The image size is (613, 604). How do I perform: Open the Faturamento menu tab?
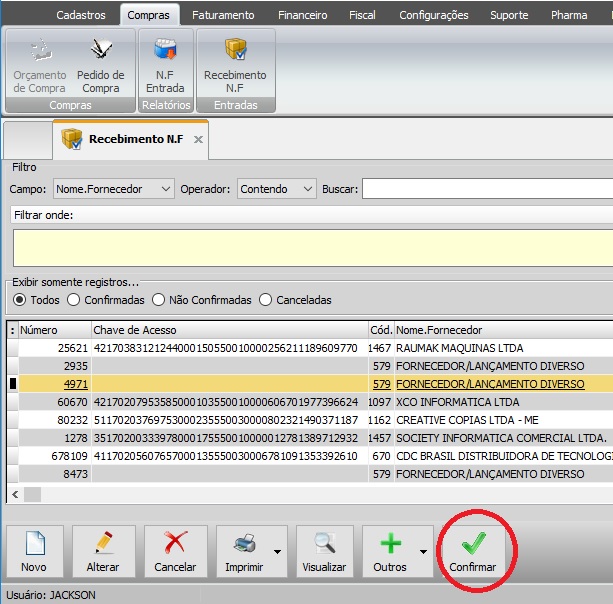[x=223, y=15]
